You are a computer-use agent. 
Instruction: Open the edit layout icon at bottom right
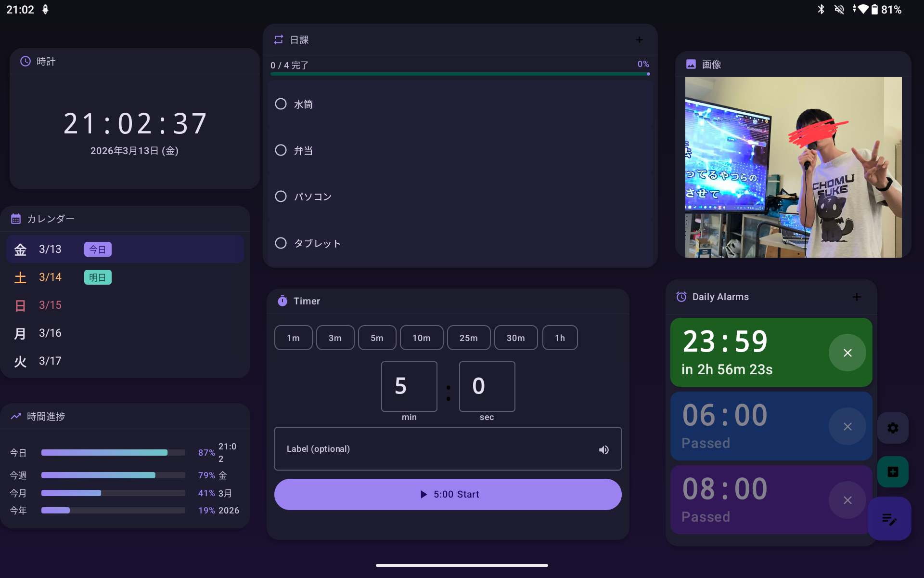[889, 519]
